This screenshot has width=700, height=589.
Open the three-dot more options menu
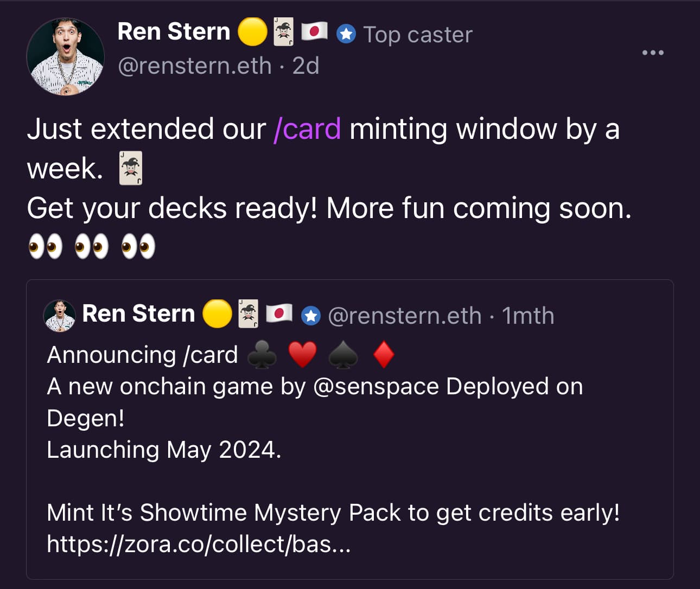(x=652, y=53)
